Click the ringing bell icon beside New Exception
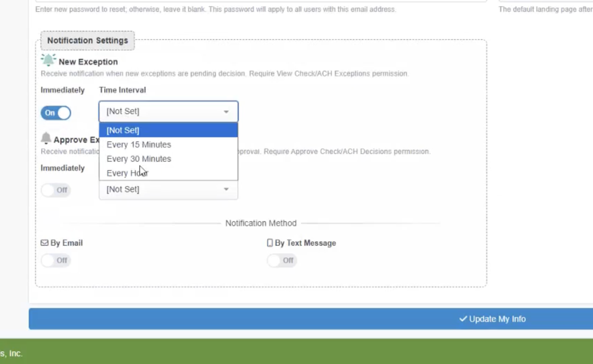593x364 pixels. [x=48, y=60]
